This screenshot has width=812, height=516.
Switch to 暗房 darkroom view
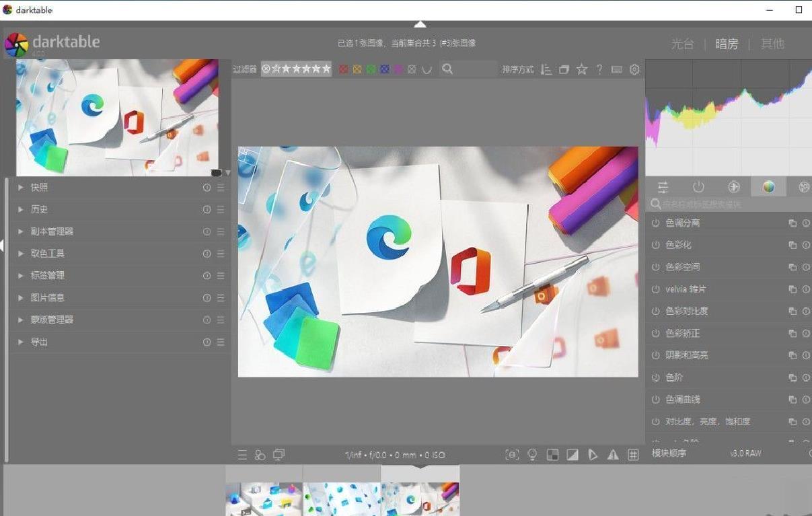coord(727,44)
